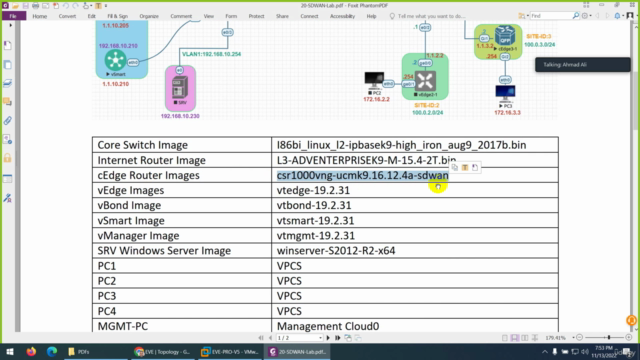Click the winserver-S2012-R2-x64 cell

click(x=415, y=251)
